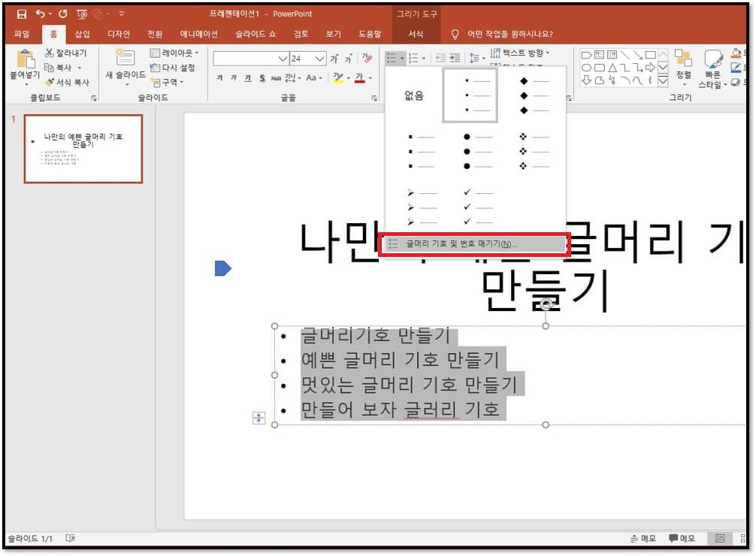Select 없음 (no bullets) option

tap(413, 95)
